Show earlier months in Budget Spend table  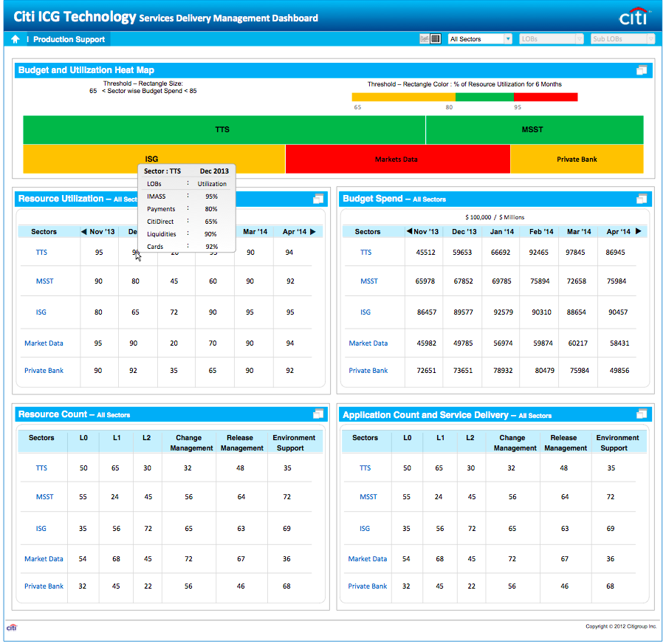click(410, 231)
